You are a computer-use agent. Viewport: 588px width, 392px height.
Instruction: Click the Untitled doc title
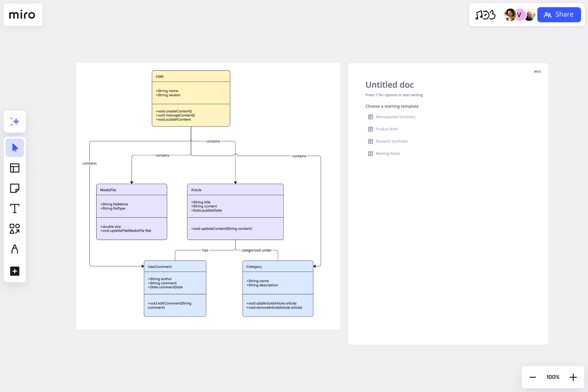[390, 85]
